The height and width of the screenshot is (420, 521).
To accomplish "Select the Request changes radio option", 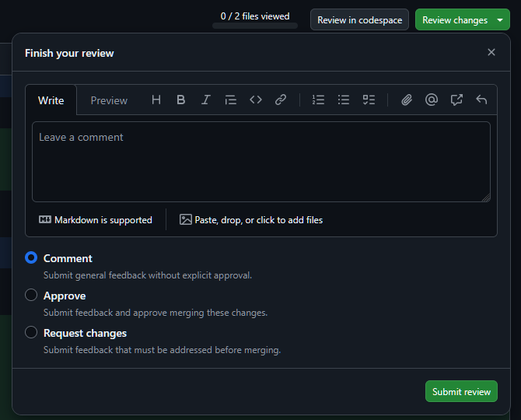I will [31, 332].
